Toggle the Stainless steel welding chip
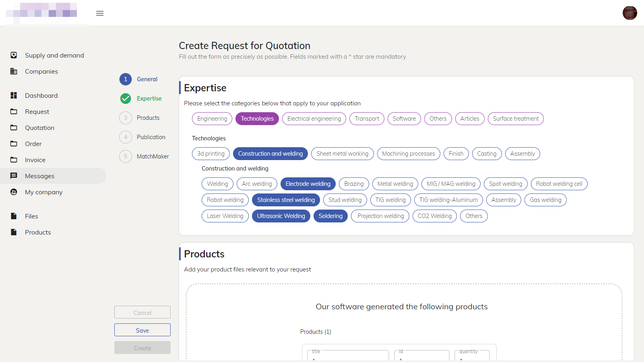 pos(286,200)
